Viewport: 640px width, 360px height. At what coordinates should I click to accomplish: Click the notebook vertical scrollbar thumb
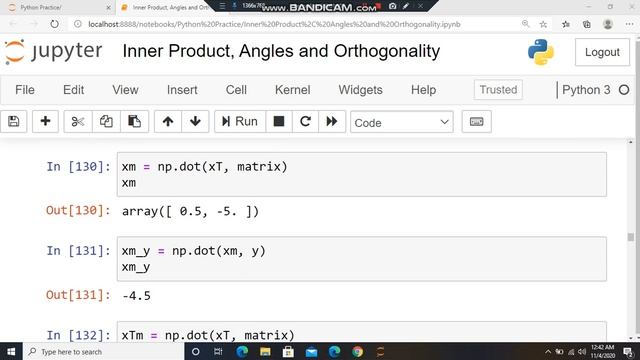coord(631,237)
